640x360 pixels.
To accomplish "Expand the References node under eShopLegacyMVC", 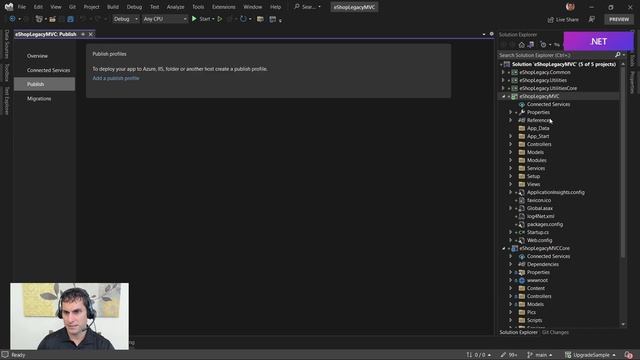I will tap(510, 120).
